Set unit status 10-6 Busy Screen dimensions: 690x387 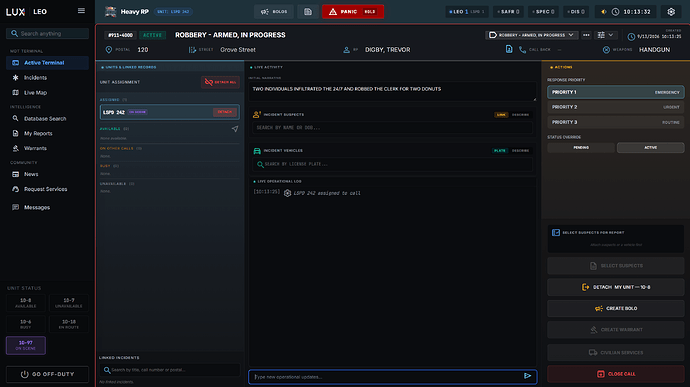pos(26,324)
